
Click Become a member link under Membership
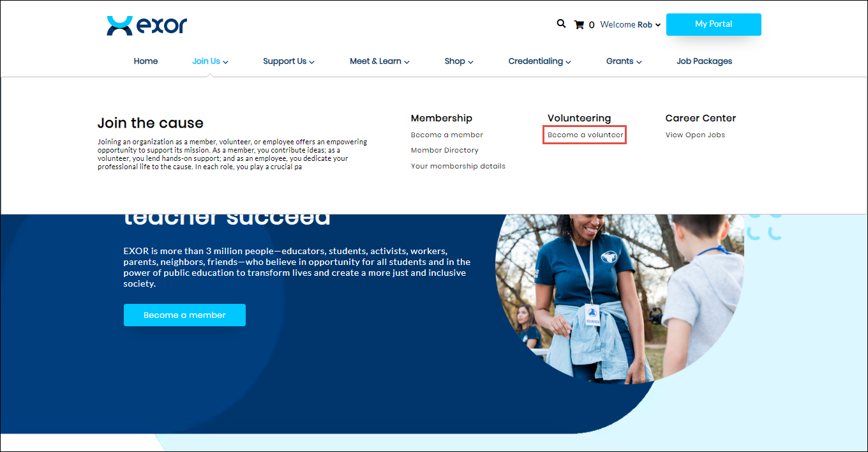pyautogui.click(x=447, y=135)
